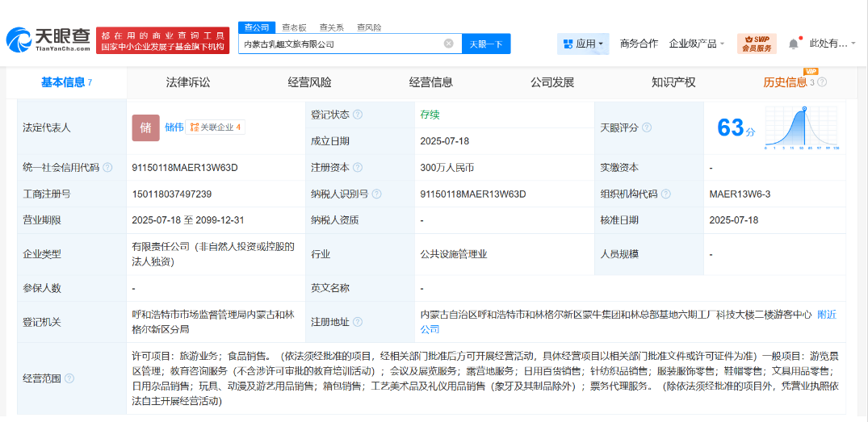Image resolution: width=868 pixels, height=422 pixels.
Task: Switch to 查公司 search tab
Action: (x=256, y=27)
